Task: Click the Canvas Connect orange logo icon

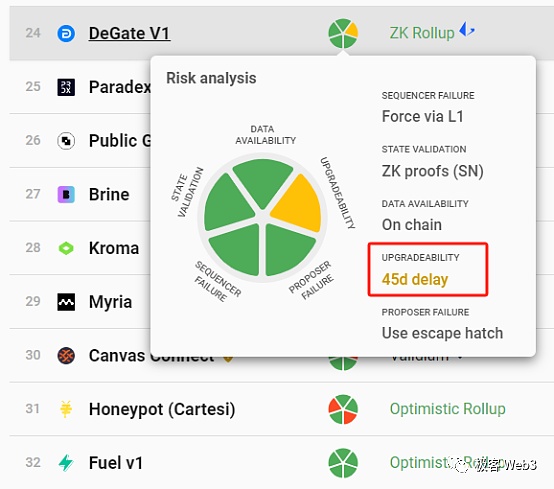Action: (x=66, y=355)
